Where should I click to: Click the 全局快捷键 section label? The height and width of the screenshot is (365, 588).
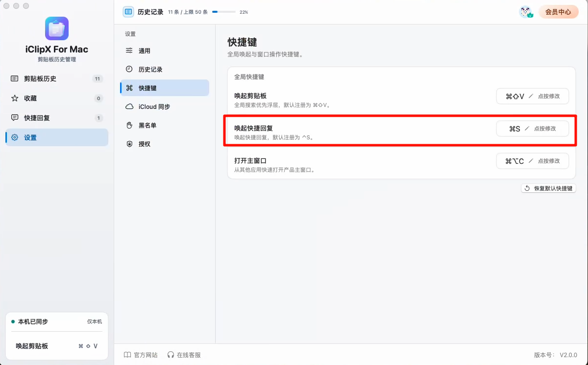coord(249,77)
